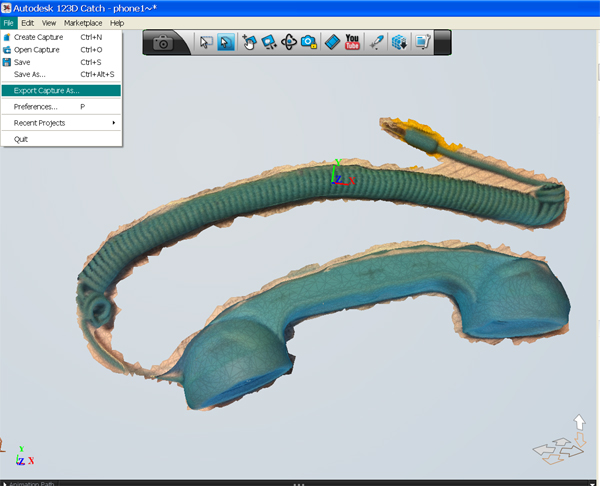Open the Marketplace menu
The width and height of the screenshot is (600, 486).
82,22
